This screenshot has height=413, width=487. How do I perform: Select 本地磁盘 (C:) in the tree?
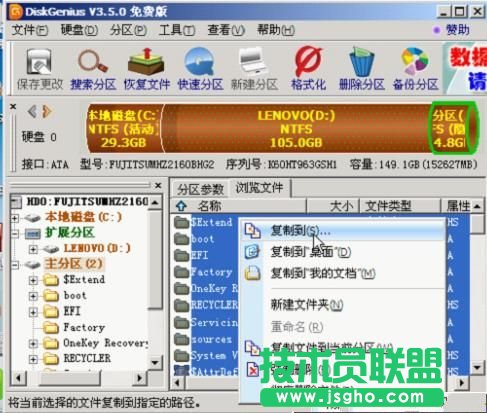tap(84, 217)
